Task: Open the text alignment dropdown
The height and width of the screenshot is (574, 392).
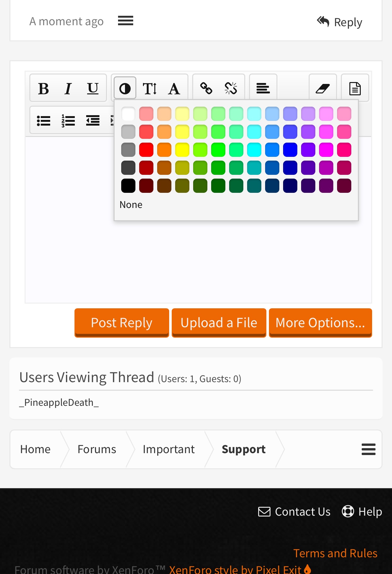Action: 263,88
